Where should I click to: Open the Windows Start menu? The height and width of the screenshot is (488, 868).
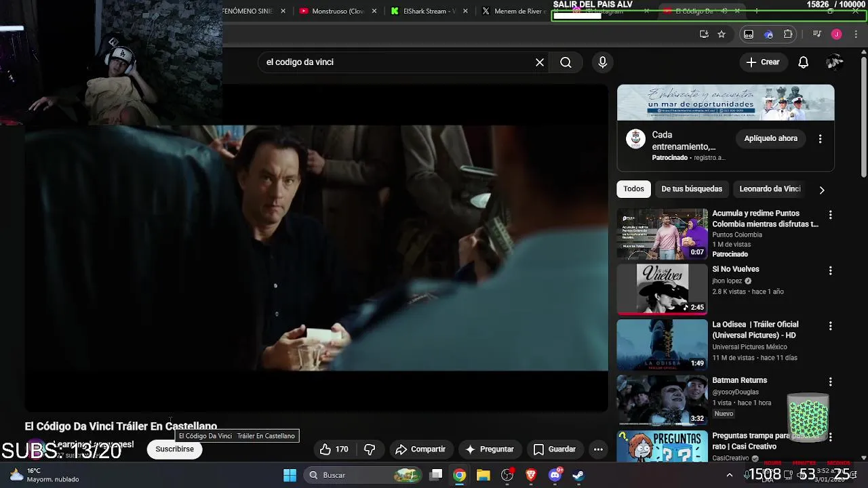pos(290,475)
